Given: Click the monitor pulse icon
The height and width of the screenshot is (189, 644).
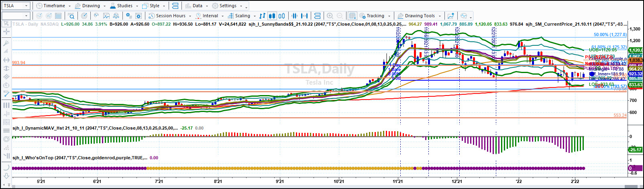Looking at the screenshot, I should (x=464, y=16).
